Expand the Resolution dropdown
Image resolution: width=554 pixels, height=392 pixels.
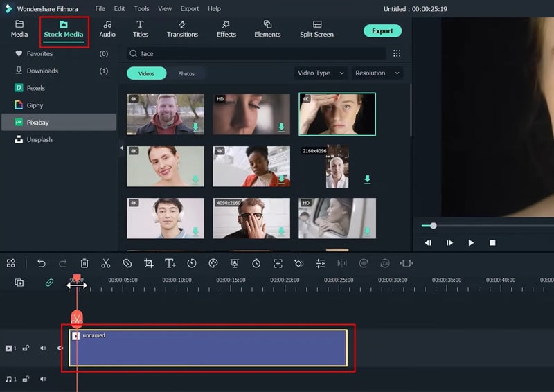377,73
